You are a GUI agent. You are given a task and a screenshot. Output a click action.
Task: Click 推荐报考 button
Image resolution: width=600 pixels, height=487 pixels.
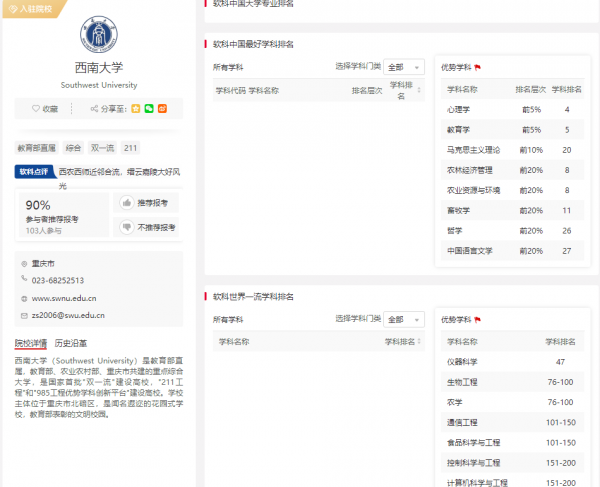point(146,203)
